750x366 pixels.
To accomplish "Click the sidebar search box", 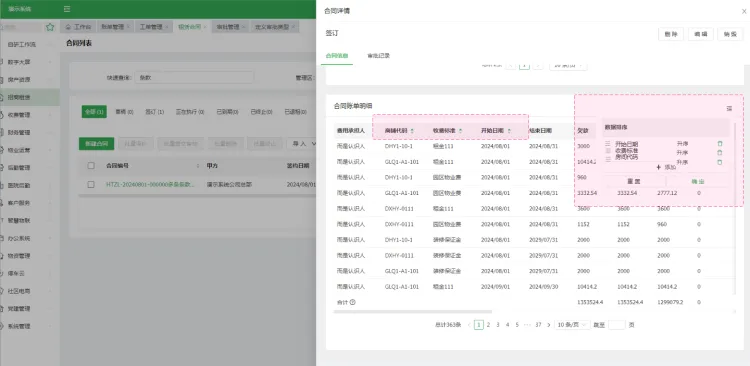I will (22, 27).
